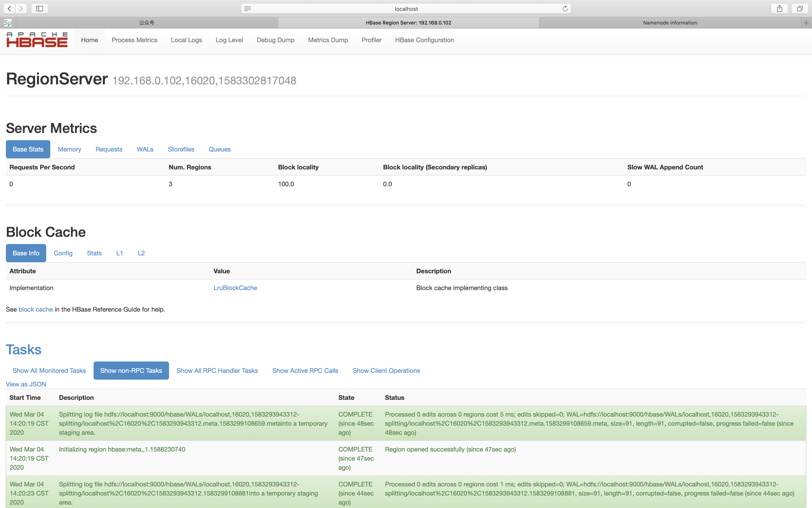Switch to Block Cache Config tab

click(63, 253)
